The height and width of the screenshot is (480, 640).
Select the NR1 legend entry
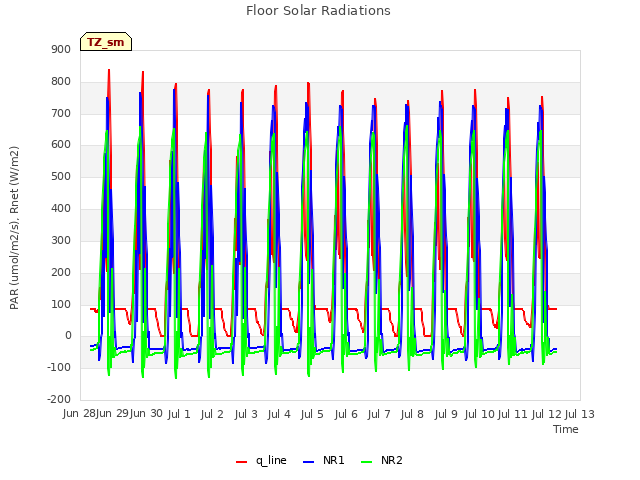click(324, 460)
